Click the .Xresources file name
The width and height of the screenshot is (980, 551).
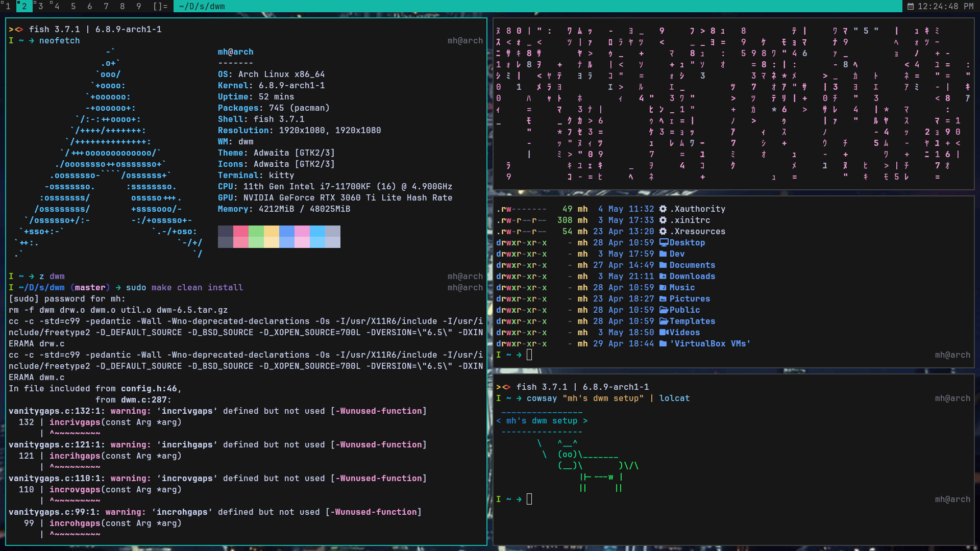(697, 231)
